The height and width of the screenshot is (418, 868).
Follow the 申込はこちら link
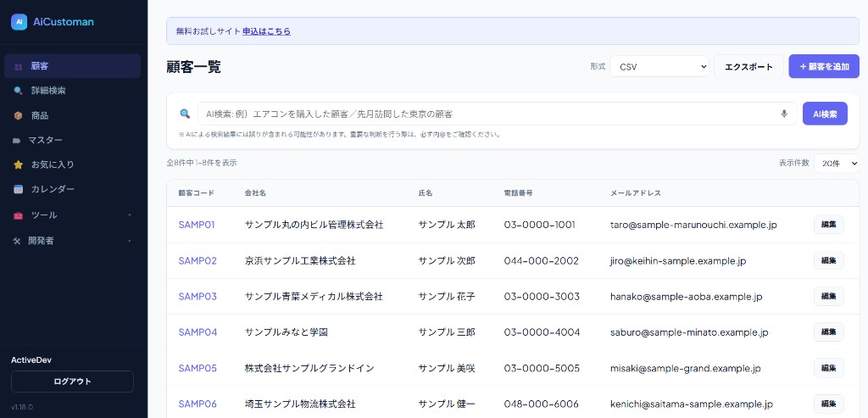tap(266, 31)
